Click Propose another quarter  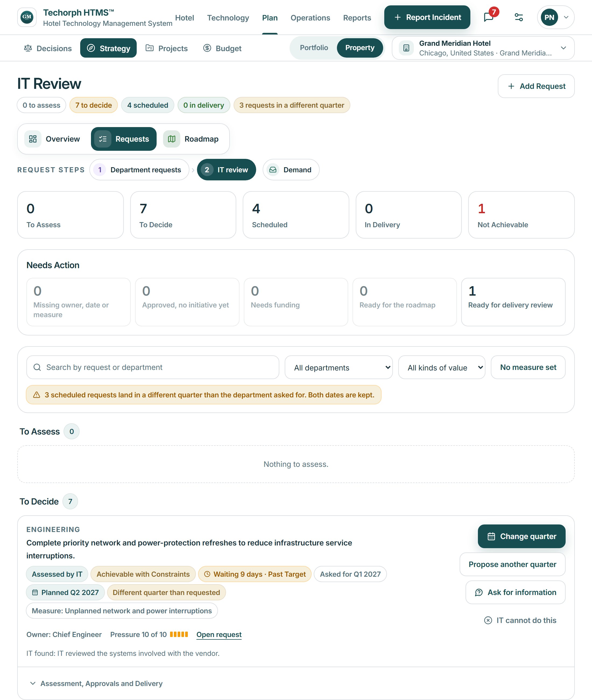pos(512,564)
